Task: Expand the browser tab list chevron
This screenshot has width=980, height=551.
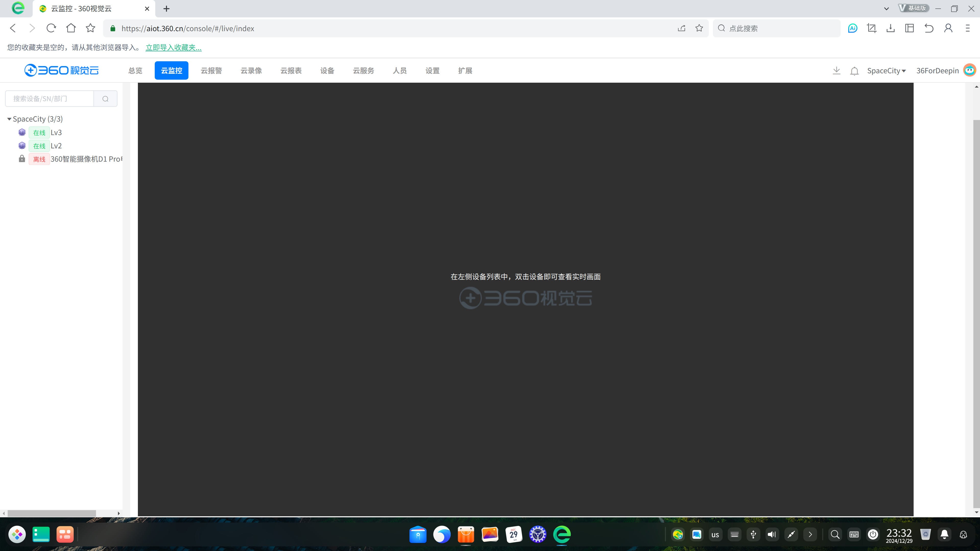Action: [x=886, y=8]
